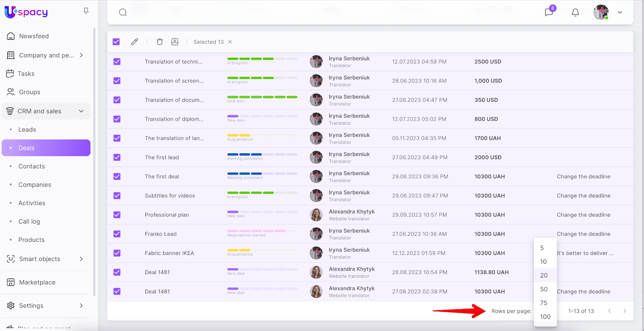The width and height of the screenshot is (644, 331).
Task: Toggle the select-all checkbox in header
Action: (x=116, y=42)
